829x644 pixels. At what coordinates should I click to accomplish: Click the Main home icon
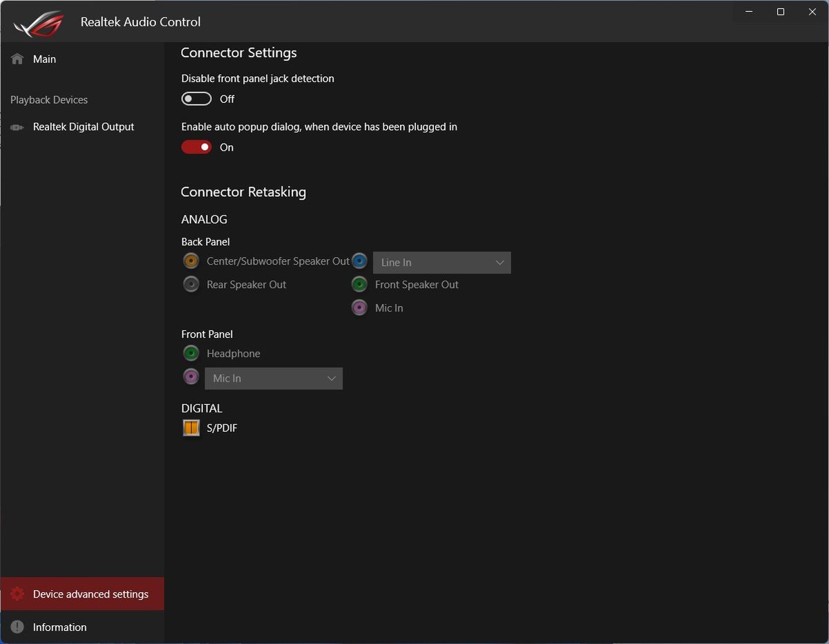(17, 59)
